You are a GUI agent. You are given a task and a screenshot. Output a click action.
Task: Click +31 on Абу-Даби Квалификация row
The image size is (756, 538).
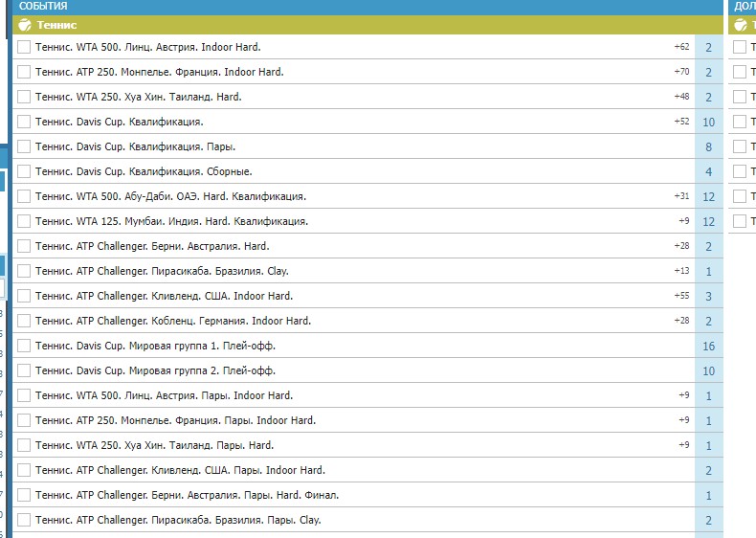[x=681, y=196]
